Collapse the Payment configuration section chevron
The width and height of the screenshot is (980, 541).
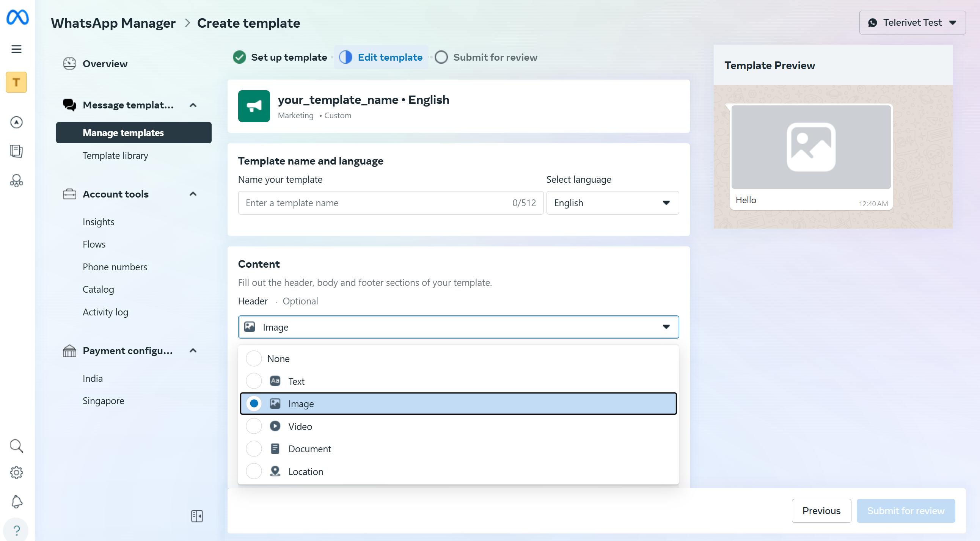coord(193,351)
